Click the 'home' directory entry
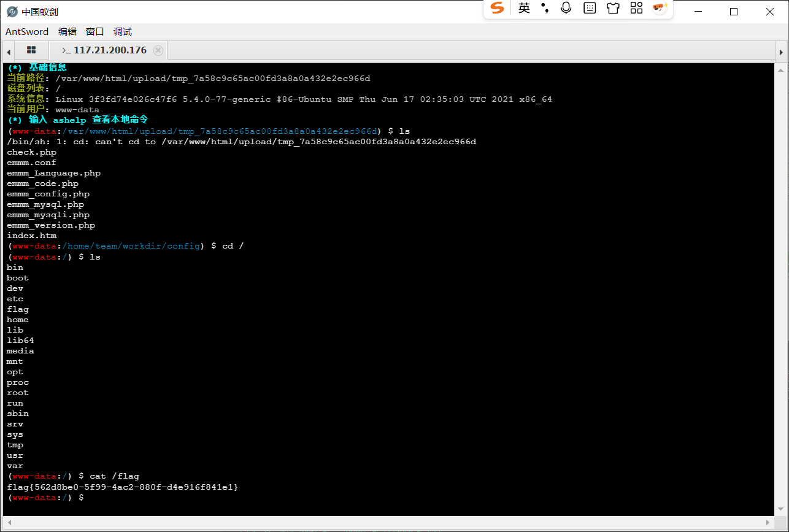 [x=18, y=320]
